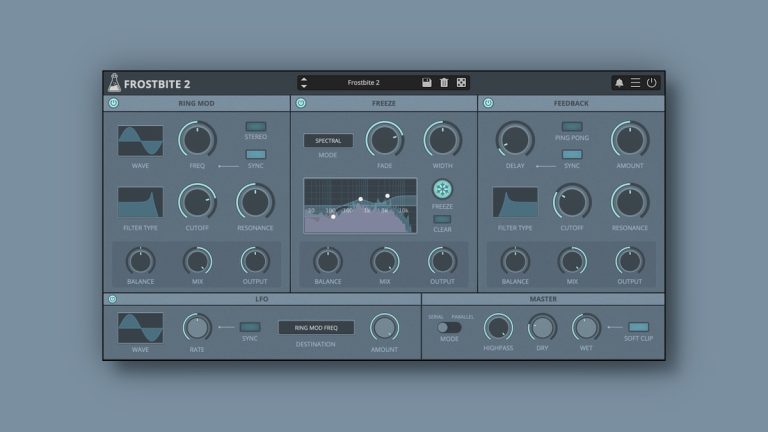Click the Master Wet knob
Viewport: 768px width, 432px height.
[x=586, y=328]
